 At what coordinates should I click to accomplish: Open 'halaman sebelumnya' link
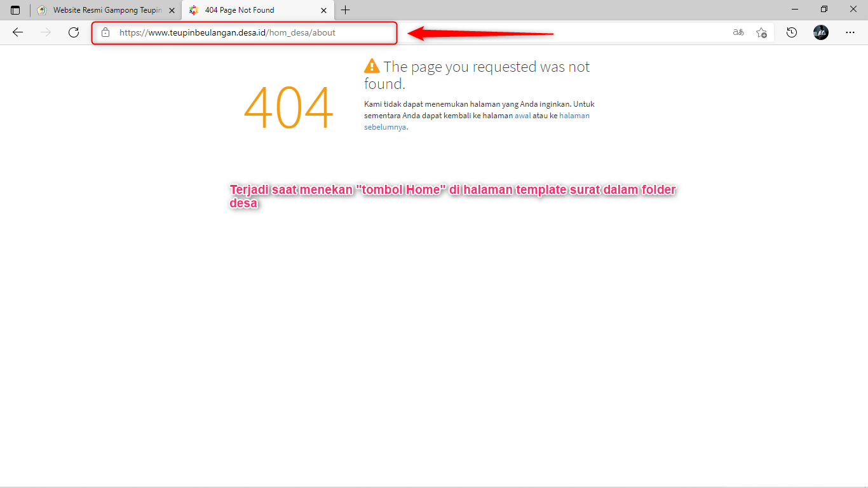tap(574, 115)
